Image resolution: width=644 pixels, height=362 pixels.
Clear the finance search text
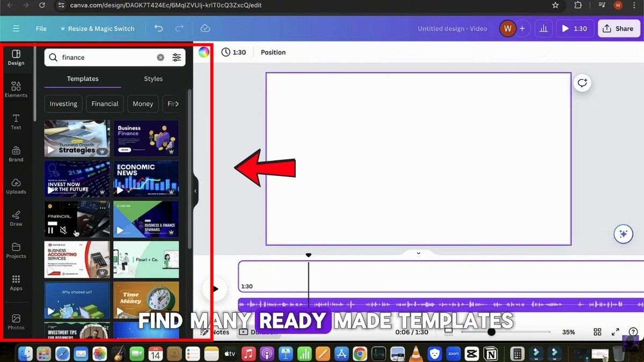(x=160, y=57)
